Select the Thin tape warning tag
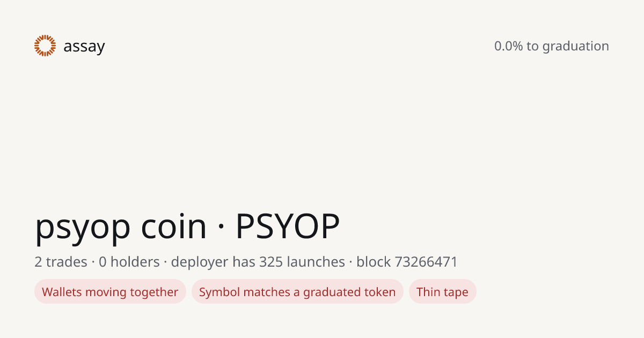 pyautogui.click(x=442, y=292)
